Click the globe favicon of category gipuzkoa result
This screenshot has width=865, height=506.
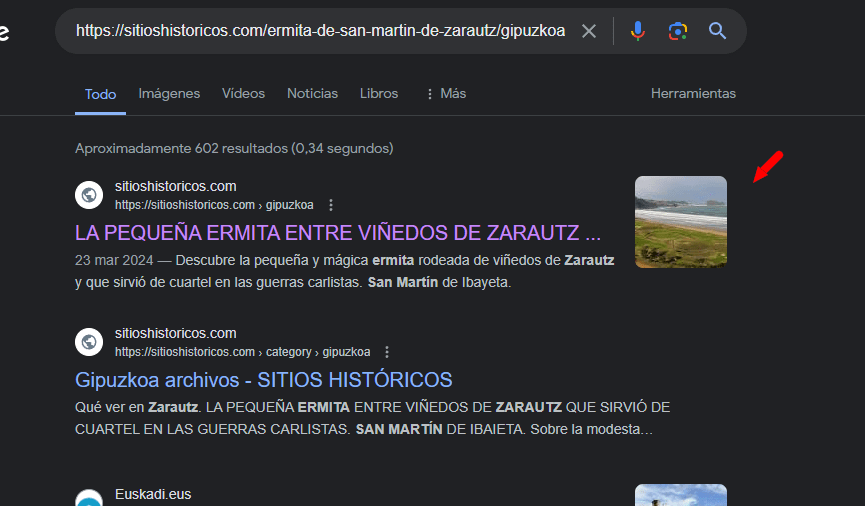click(x=89, y=342)
